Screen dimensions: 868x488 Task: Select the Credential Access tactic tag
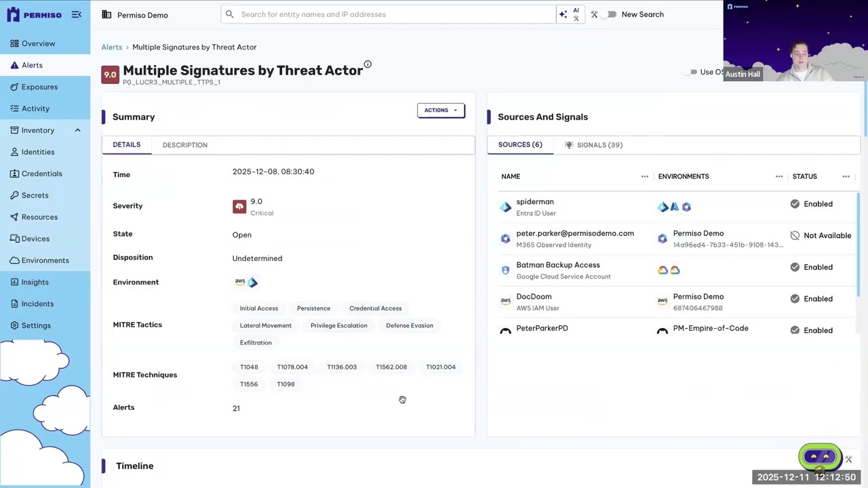376,308
